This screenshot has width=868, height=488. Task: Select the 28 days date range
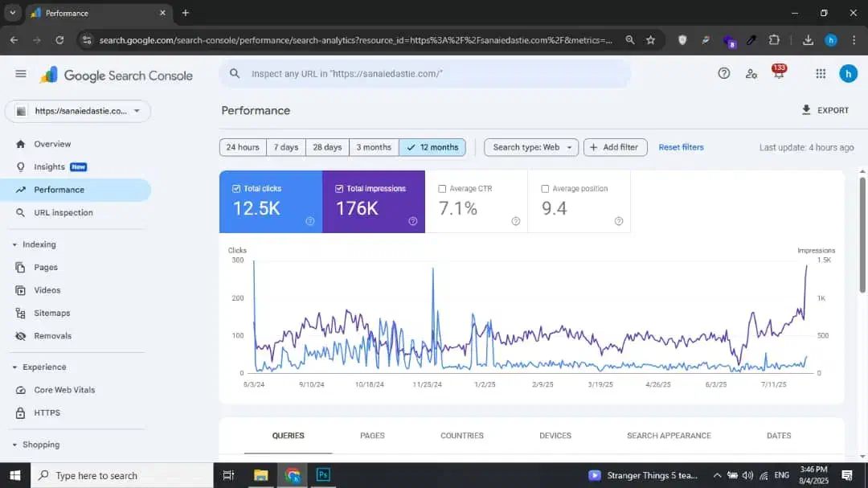(x=327, y=147)
